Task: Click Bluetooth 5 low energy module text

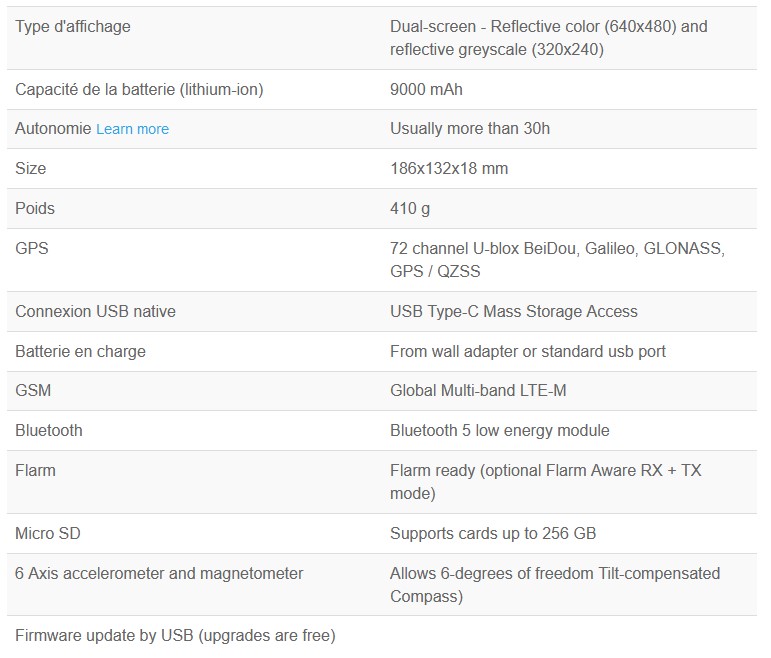Action: point(500,431)
